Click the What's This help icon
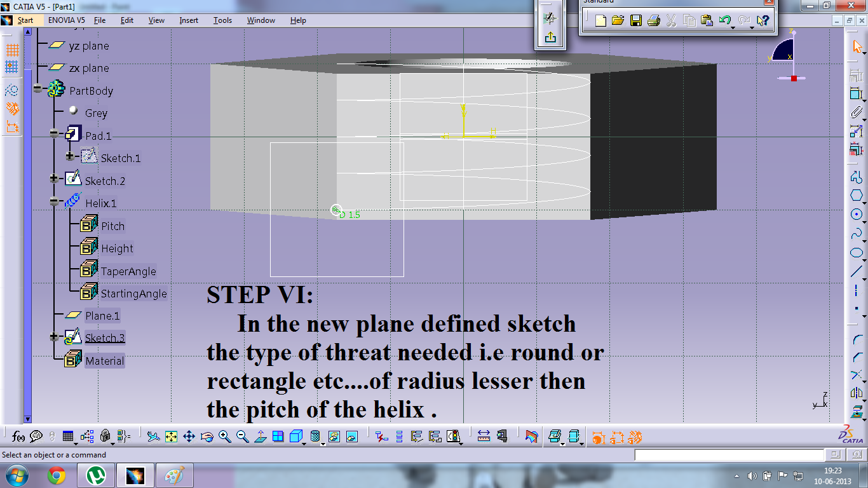Viewport: 868px width, 488px height. [763, 21]
